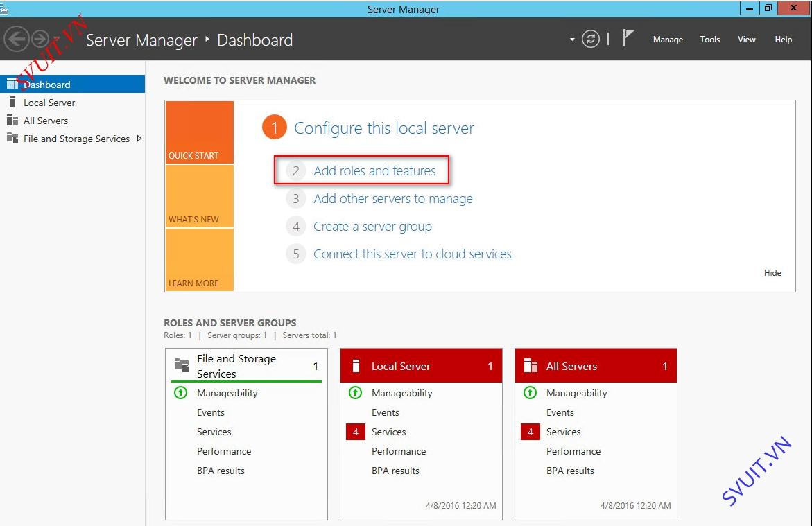Open the Help menu
The height and width of the screenshot is (526, 812).
783,40
